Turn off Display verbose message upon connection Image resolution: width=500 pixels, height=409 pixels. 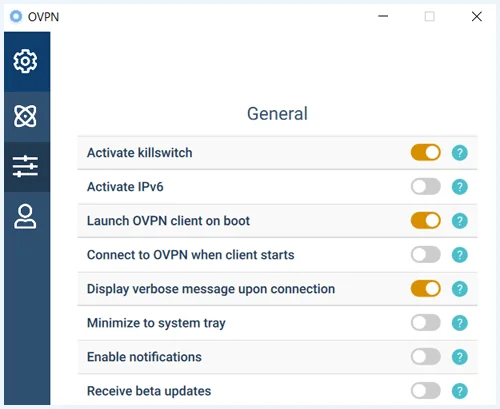point(426,289)
